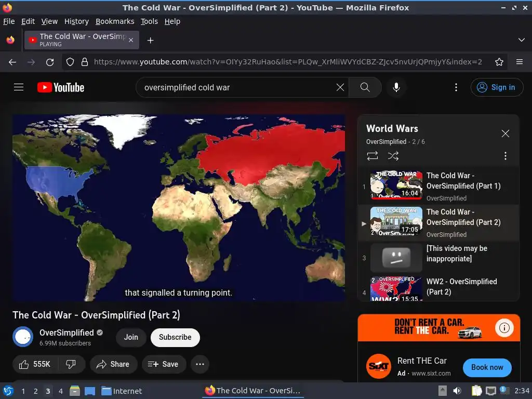Expand list all tabs dropdown
The width and height of the screenshot is (532, 399).
(522, 40)
